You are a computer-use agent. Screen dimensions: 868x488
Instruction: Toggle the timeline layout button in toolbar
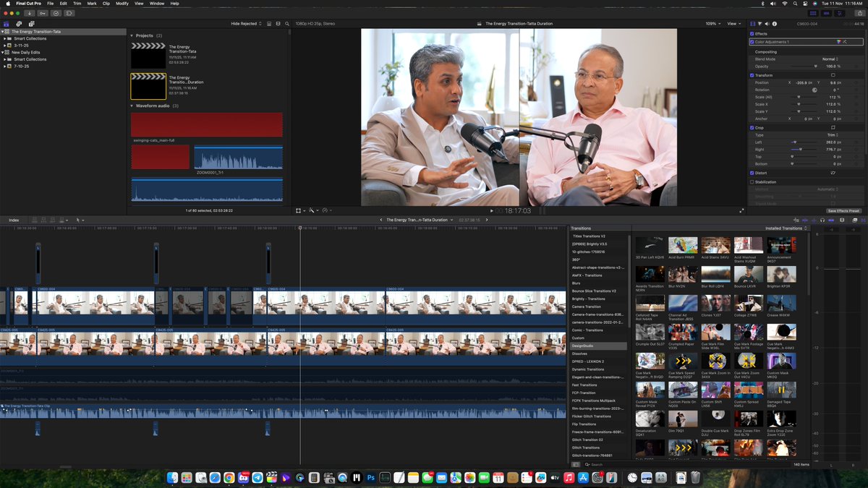click(x=826, y=13)
